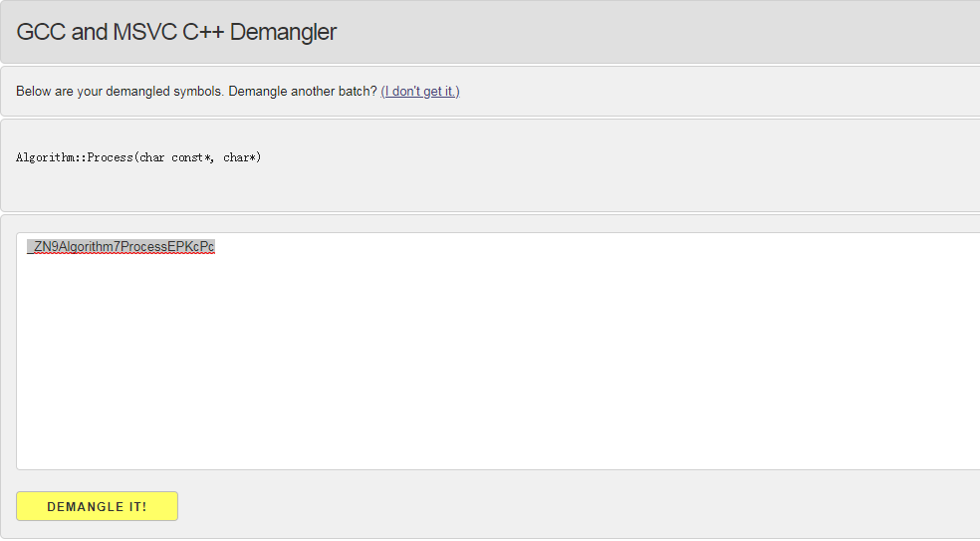Click the "GCC and MSVC C++ Demangler" heading
The image size is (980, 541).
point(176,32)
